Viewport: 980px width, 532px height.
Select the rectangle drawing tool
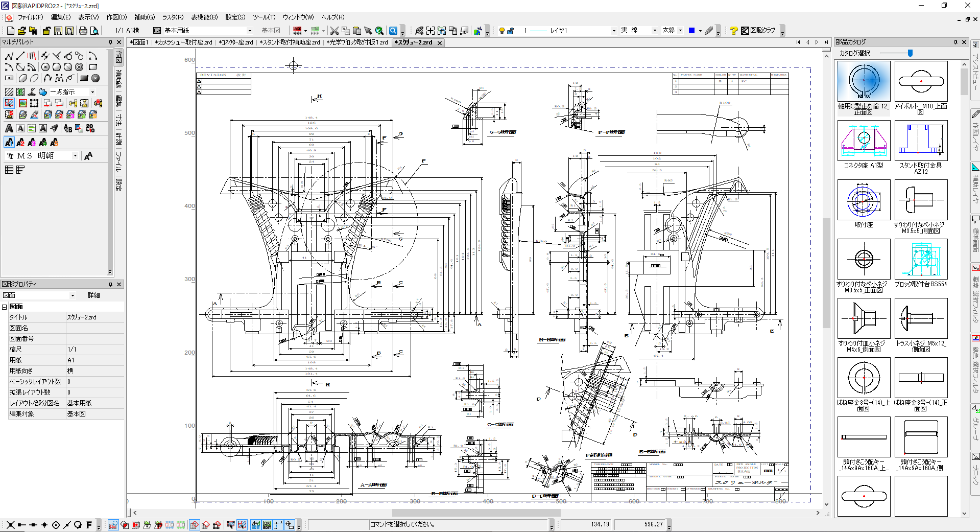coord(92,67)
